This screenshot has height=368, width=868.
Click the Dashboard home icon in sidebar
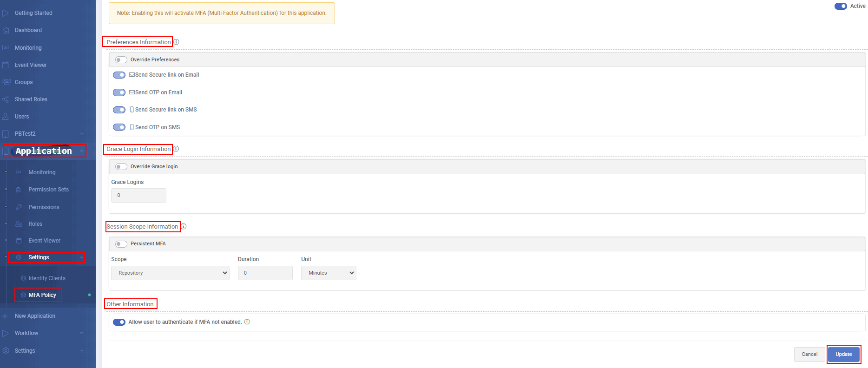tap(6, 30)
